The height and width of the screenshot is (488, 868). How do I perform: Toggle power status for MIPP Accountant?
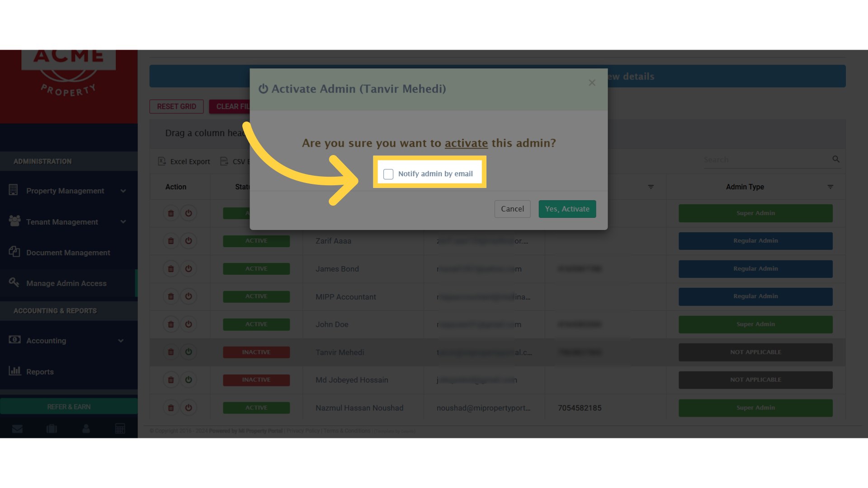click(x=189, y=296)
